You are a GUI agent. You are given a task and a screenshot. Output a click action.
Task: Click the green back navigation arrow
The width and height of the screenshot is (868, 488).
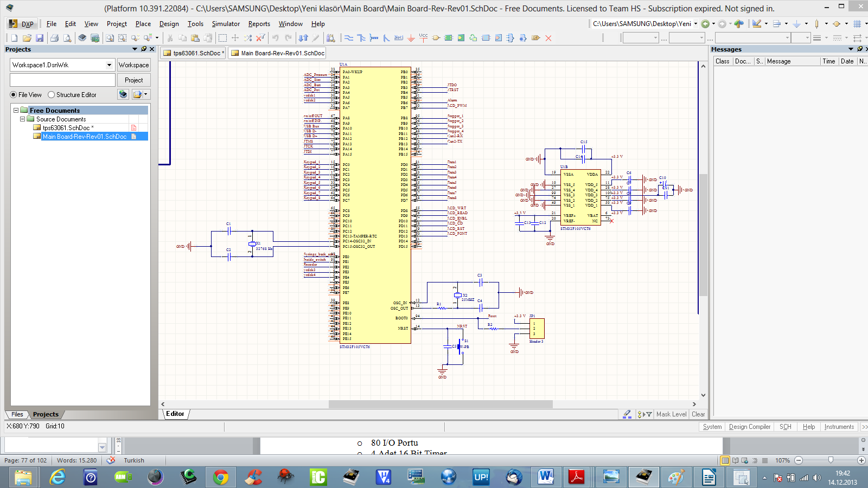click(705, 24)
